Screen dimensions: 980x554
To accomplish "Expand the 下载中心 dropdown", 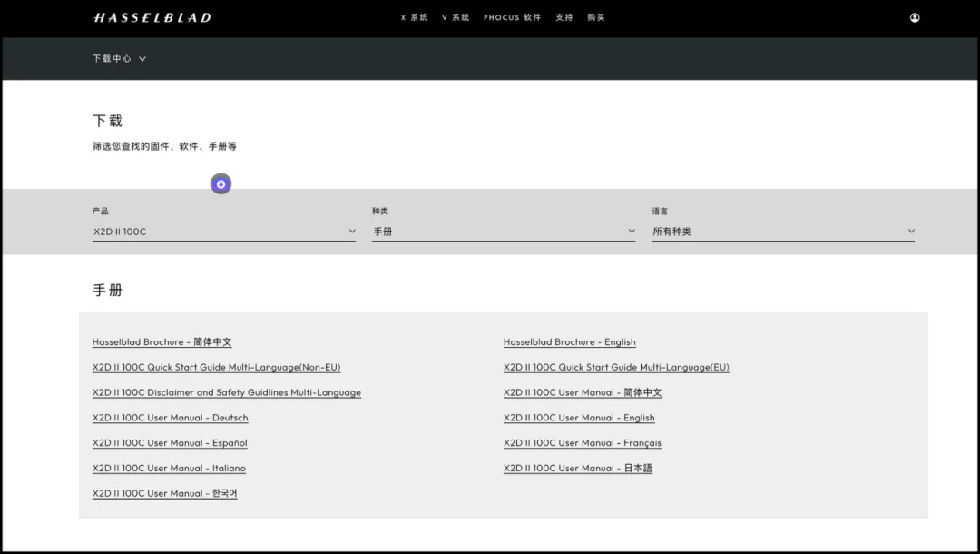I will (x=120, y=59).
